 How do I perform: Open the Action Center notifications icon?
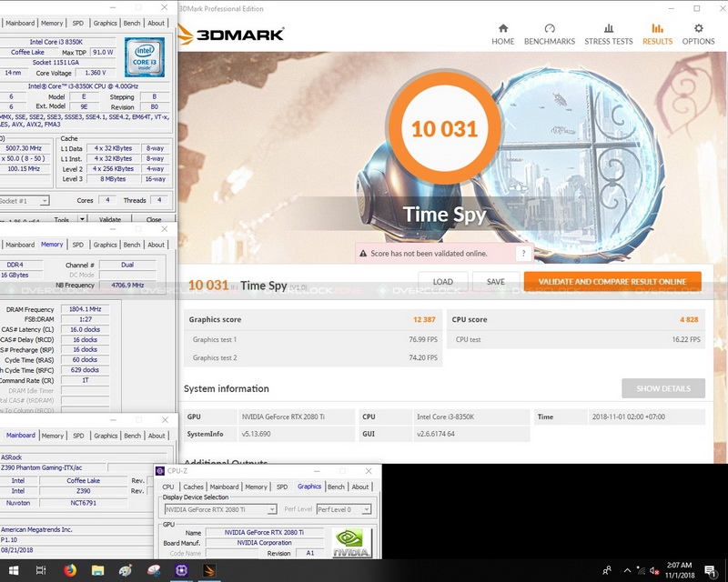point(710,570)
